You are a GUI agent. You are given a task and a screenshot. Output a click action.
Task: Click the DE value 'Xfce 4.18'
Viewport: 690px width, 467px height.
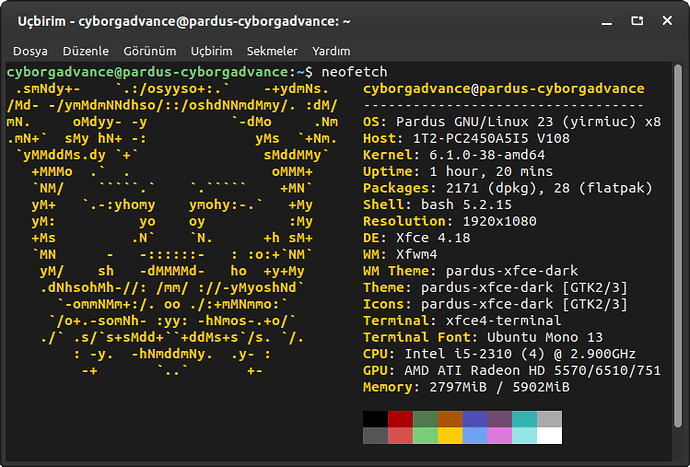click(x=433, y=238)
